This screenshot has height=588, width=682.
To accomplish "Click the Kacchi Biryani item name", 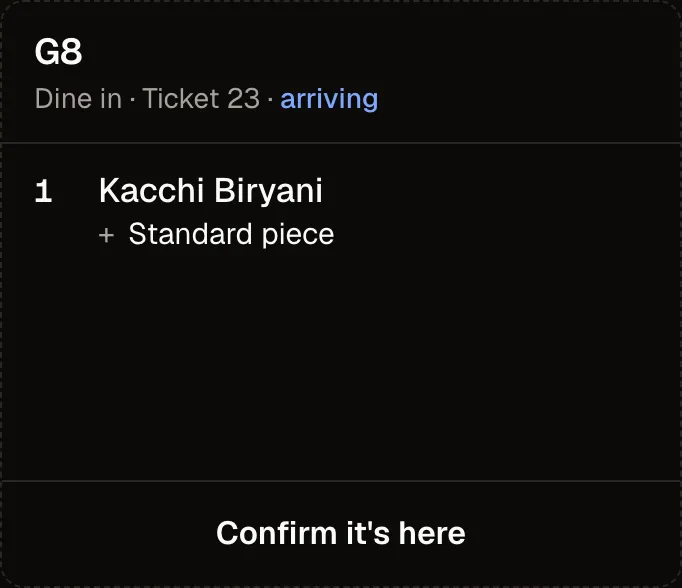I will 211,190.
